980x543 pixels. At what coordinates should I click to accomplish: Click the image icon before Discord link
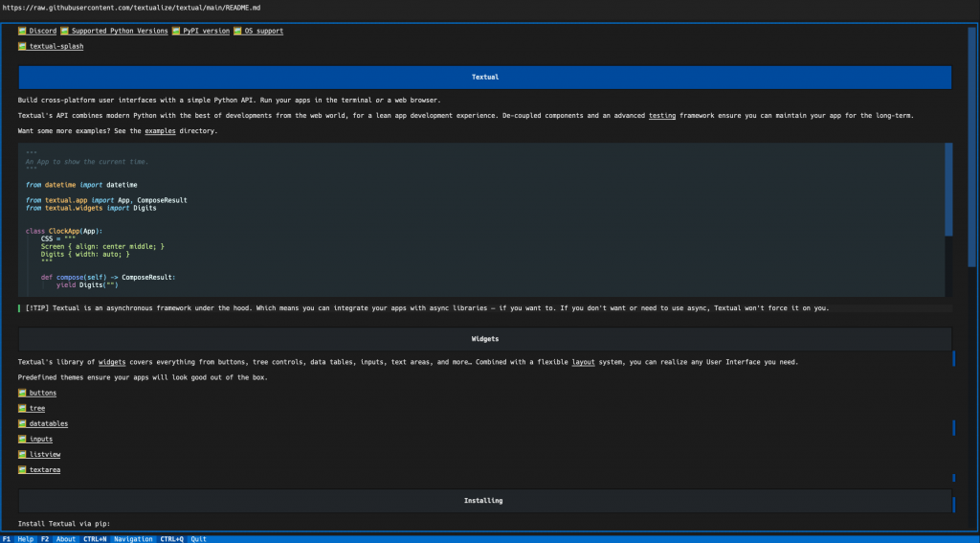coord(22,31)
